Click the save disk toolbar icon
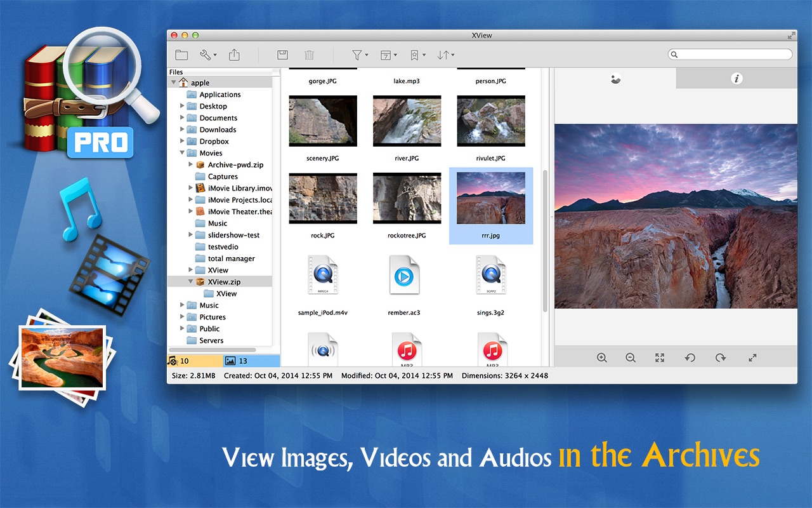Viewport: 812px width, 508px height. coord(283,55)
